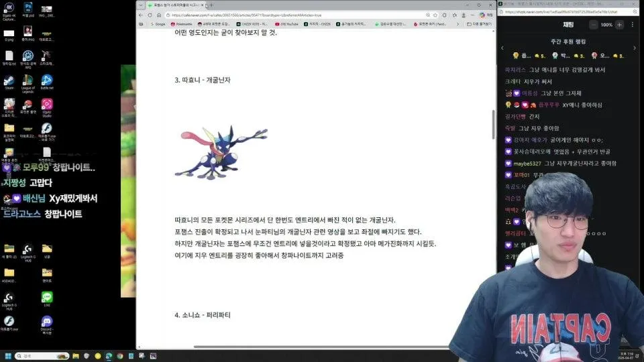Click the Windows taskbar search box

(x=42, y=356)
